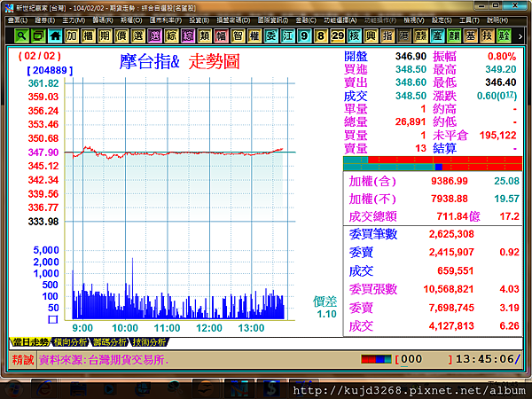The width and height of the screenshot is (532, 399).
Task: Click the 資料來源 status bar text
Action: click(103, 360)
